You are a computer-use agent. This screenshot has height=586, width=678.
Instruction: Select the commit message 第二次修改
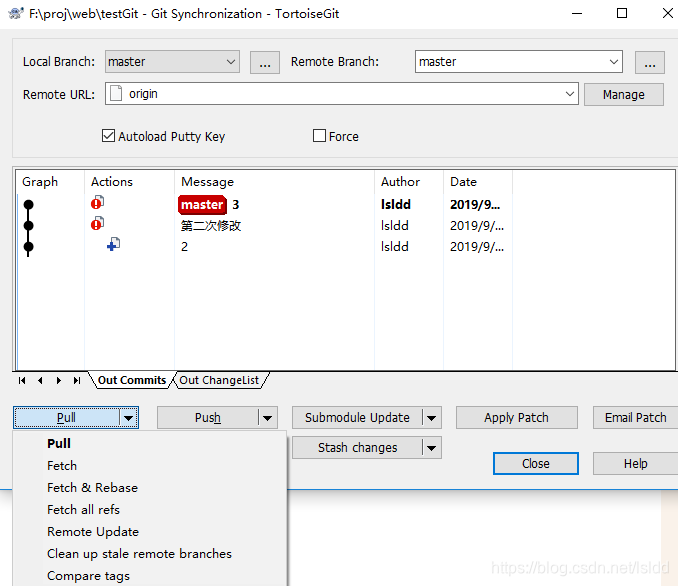[x=211, y=225]
